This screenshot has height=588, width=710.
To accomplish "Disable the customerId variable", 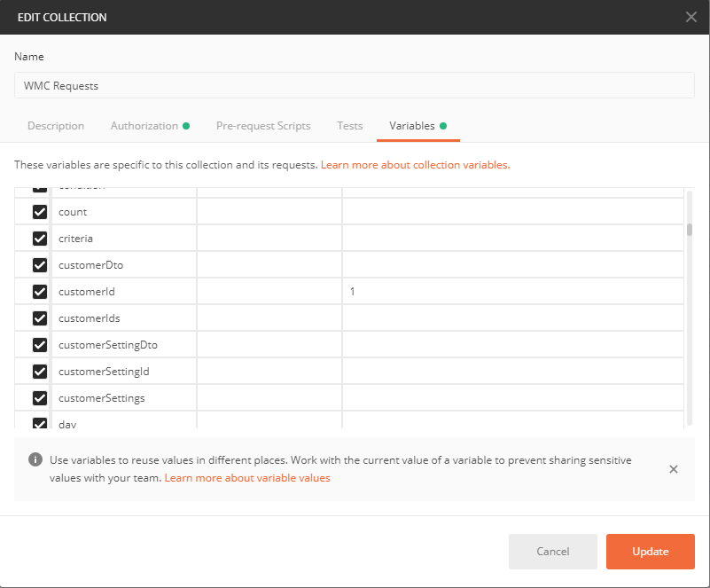I will 40,292.
